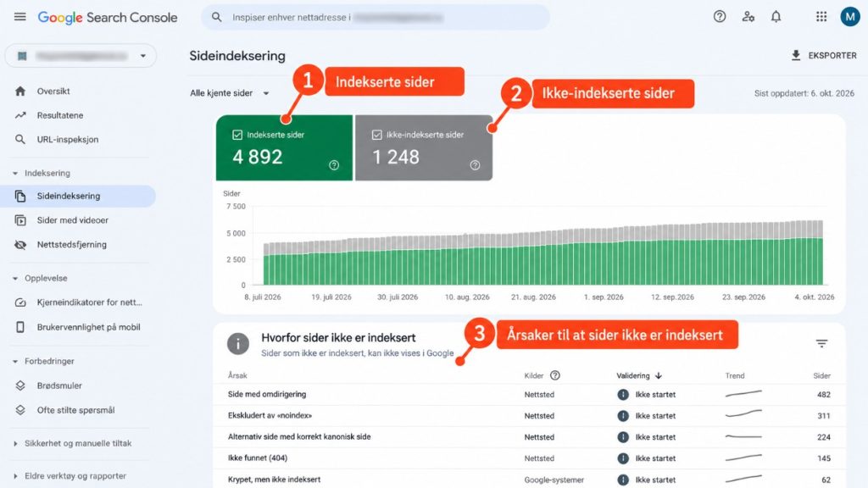Click the video pages icon beside Sider med videoer
This screenshot has height=488, width=868.
[x=20, y=220]
